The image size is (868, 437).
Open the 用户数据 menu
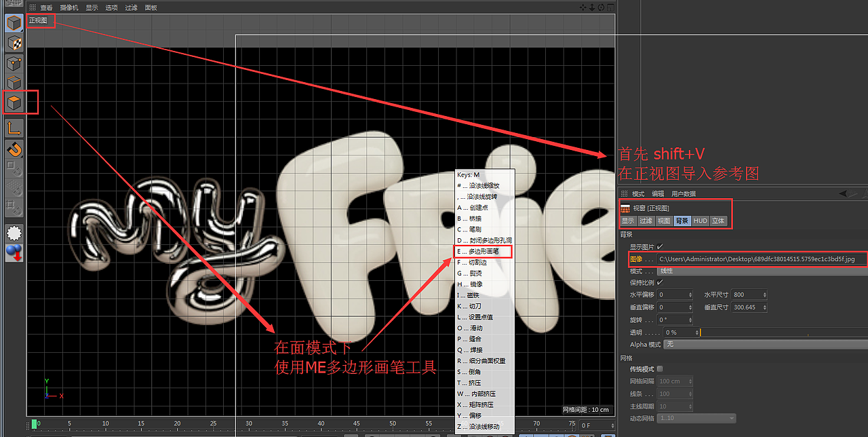coord(684,193)
